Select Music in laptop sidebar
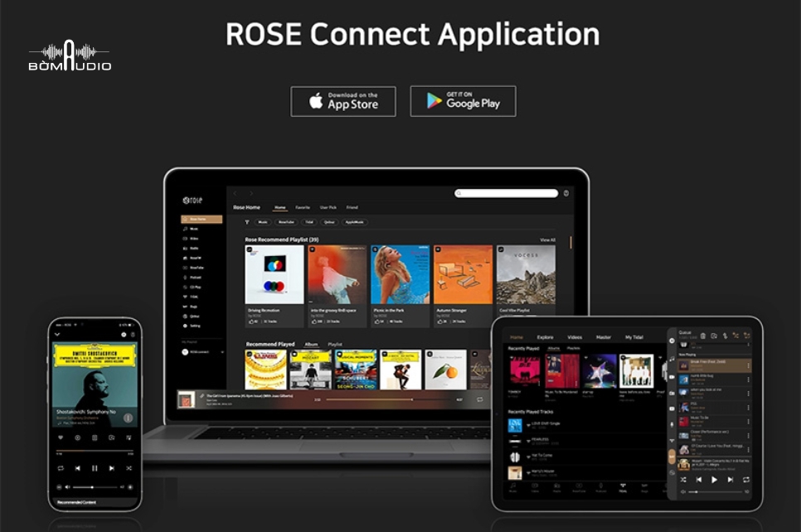The height and width of the screenshot is (532, 801). click(x=193, y=229)
